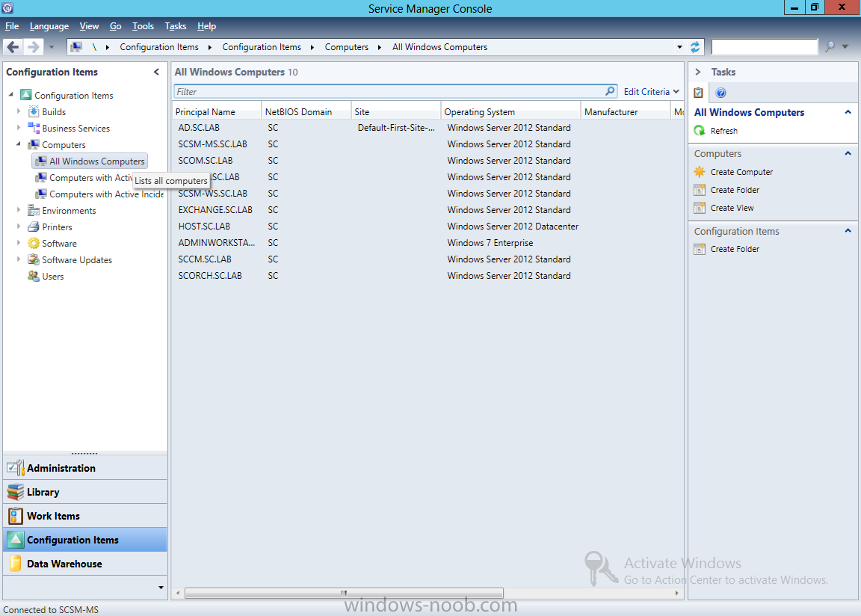Click the Printers tree icon
This screenshot has width=861, height=616.
pos(34,227)
